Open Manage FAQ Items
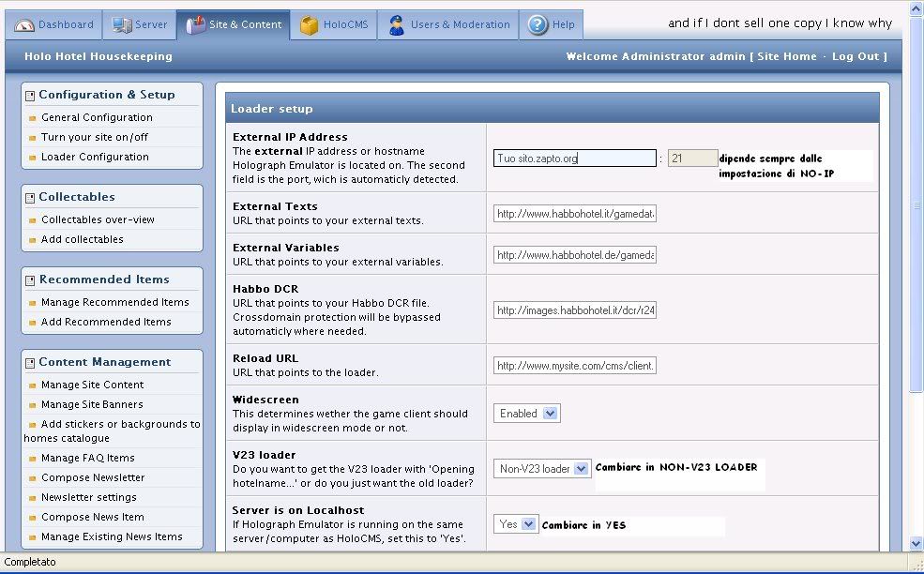 (88, 458)
